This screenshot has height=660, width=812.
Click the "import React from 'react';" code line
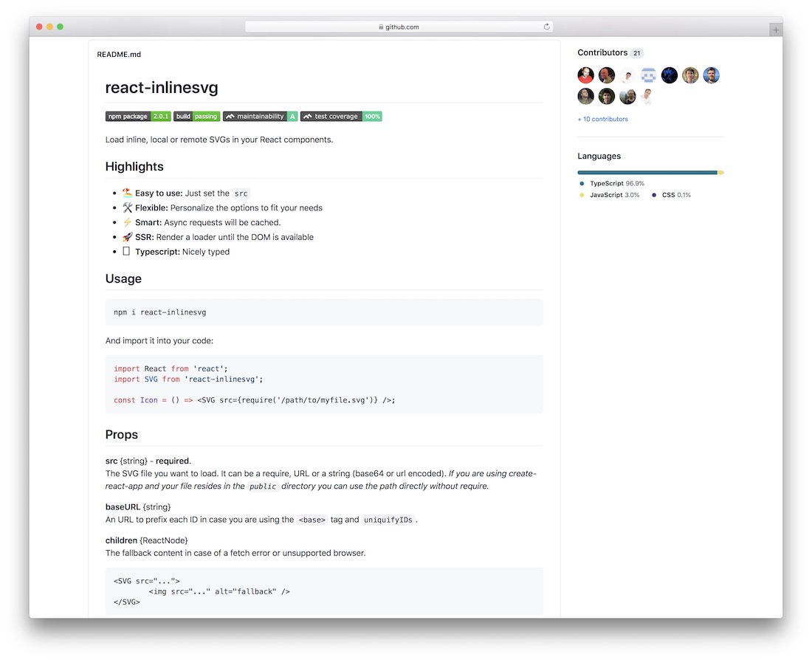pos(171,369)
